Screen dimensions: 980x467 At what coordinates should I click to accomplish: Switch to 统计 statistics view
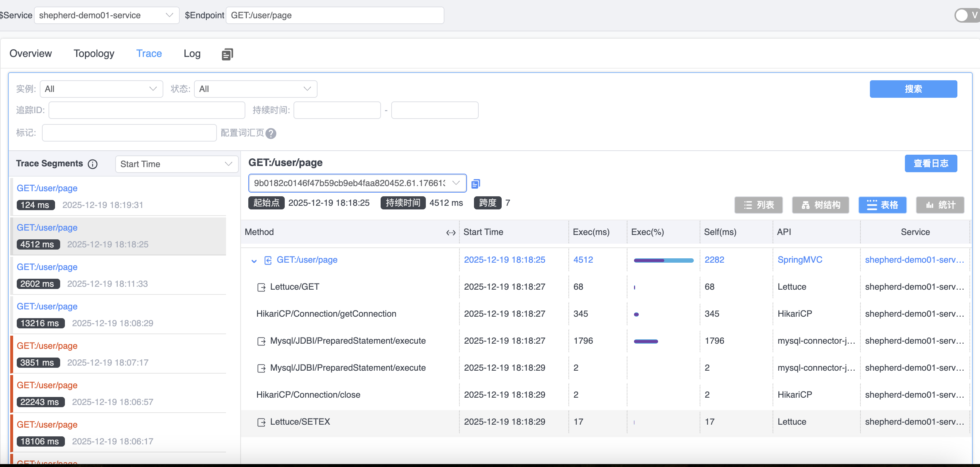(940, 205)
